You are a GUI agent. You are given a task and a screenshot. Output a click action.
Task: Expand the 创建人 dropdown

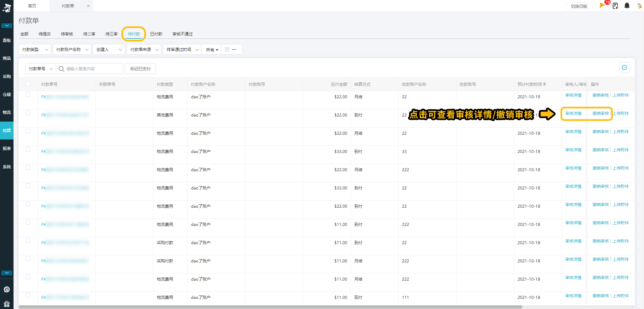(109, 49)
